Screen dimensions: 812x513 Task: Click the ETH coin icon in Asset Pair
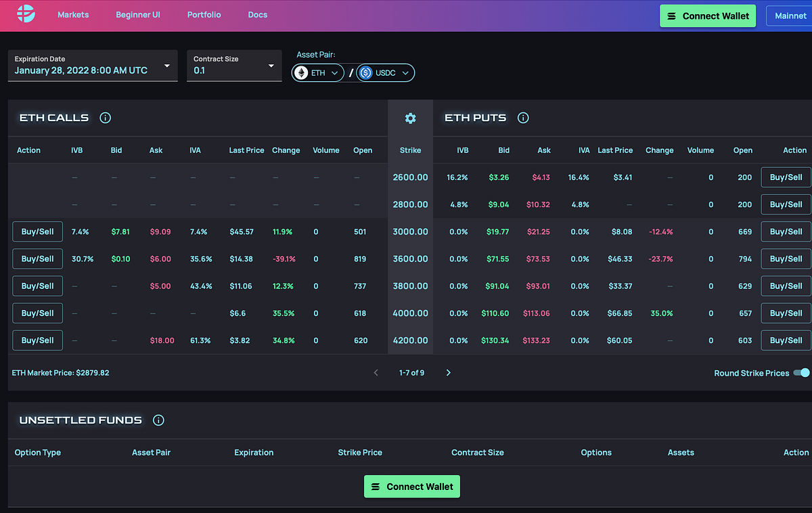click(301, 72)
